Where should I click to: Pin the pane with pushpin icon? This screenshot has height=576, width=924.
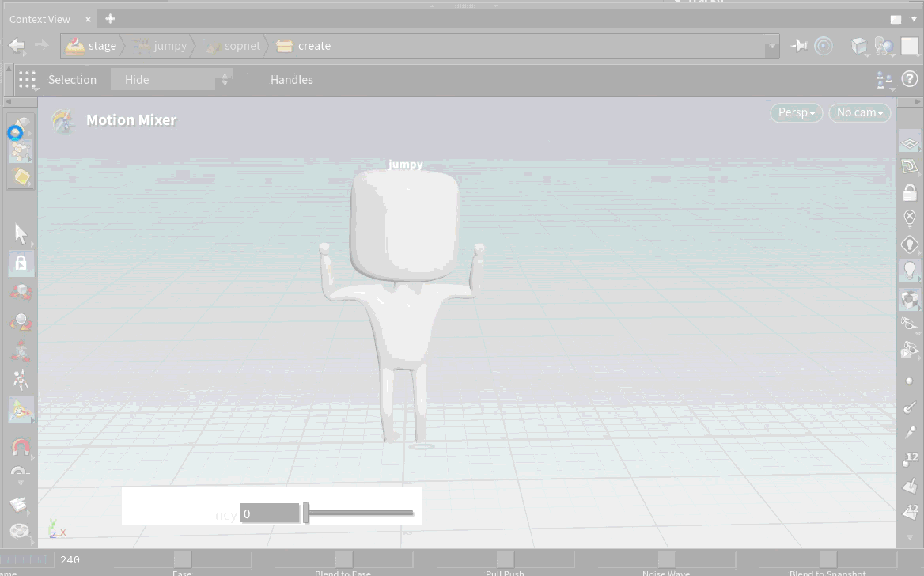[799, 45]
